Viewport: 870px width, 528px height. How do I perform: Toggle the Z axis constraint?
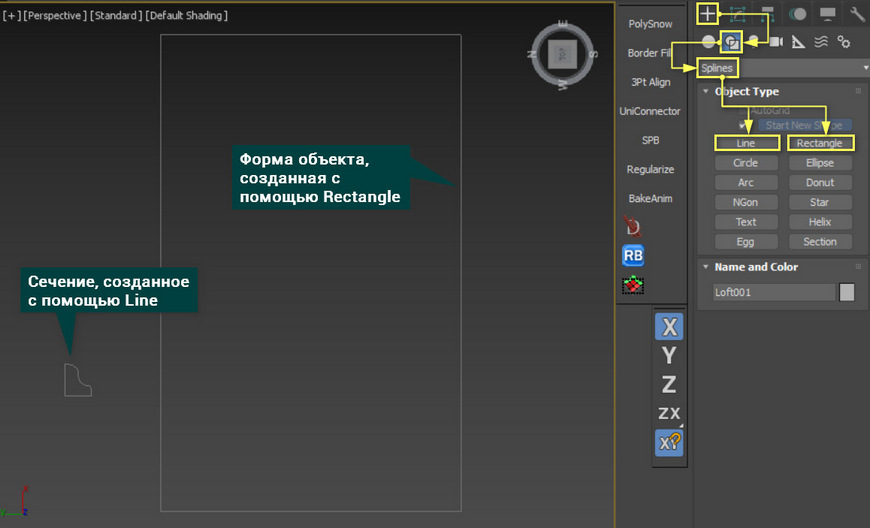[x=669, y=384]
